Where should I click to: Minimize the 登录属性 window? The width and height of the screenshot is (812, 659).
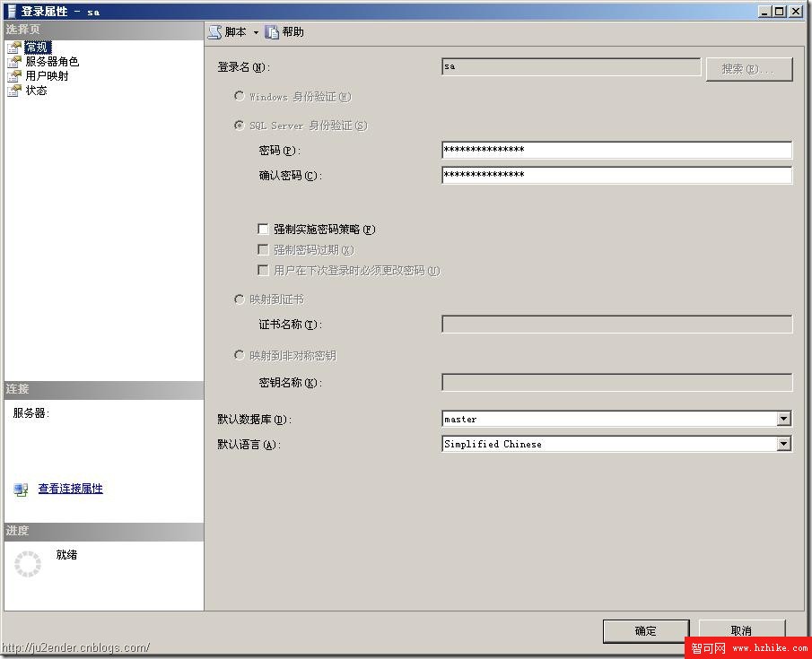point(764,12)
